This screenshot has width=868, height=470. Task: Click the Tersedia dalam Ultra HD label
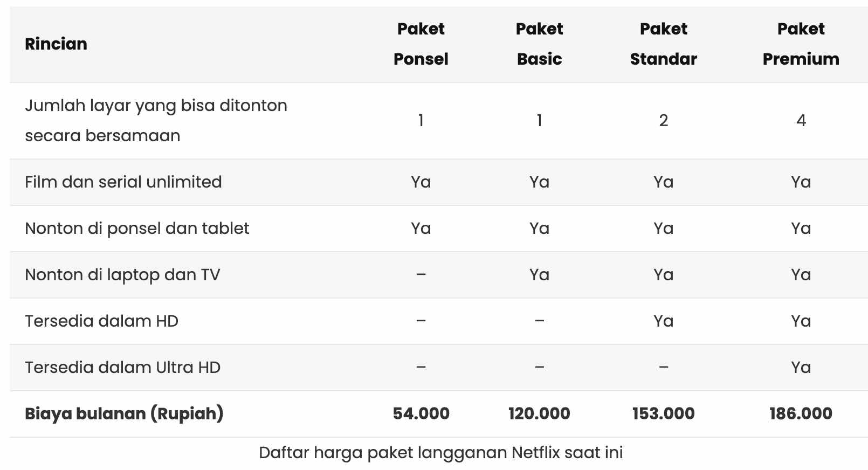click(x=122, y=368)
